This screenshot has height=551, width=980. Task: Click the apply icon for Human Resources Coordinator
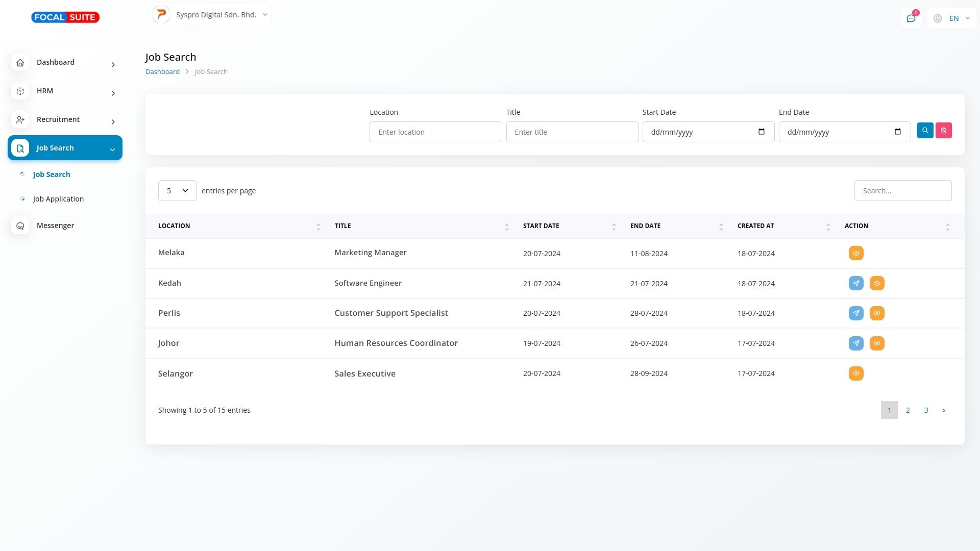[x=856, y=343]
